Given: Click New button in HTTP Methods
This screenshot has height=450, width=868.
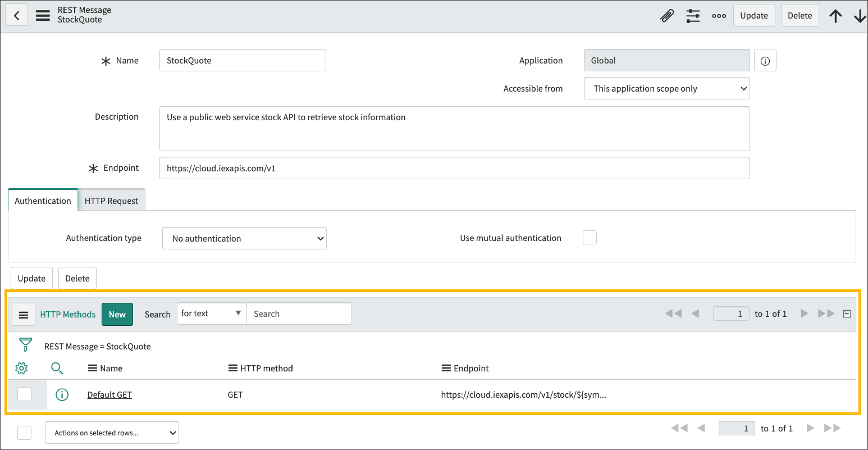Looking at the screenshot, I should [x=117, y=315].
